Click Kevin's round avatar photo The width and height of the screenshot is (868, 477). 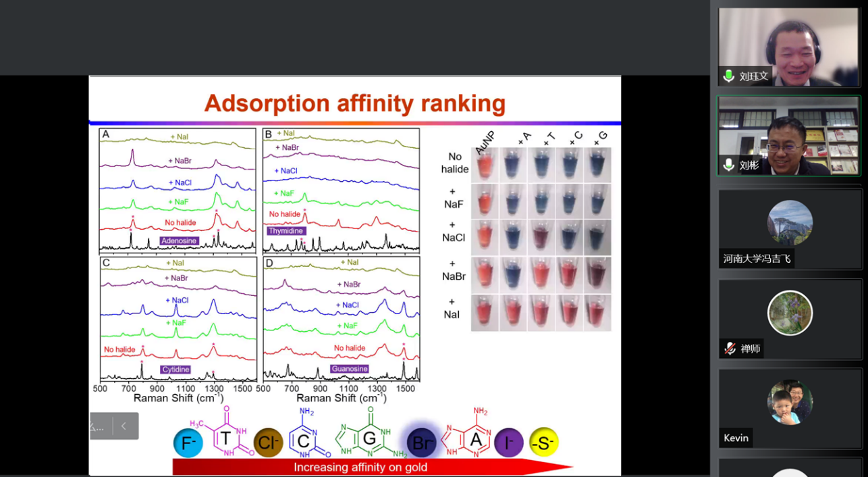[x=789, y=403]
